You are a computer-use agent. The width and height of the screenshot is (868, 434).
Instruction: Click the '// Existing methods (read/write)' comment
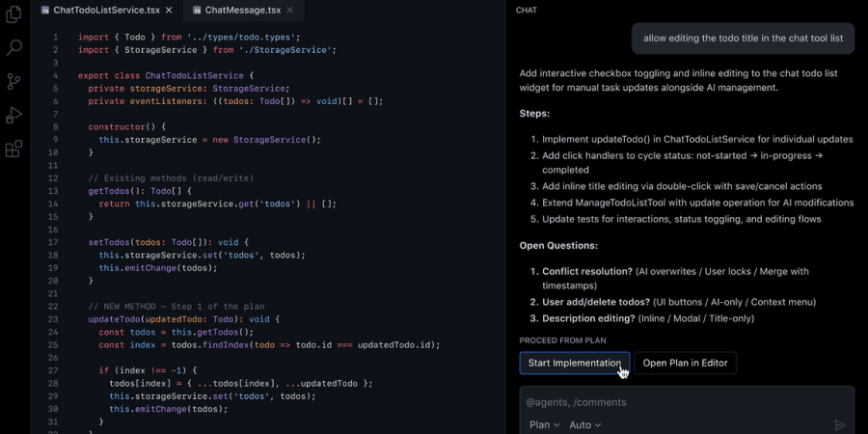click(171, 178)
